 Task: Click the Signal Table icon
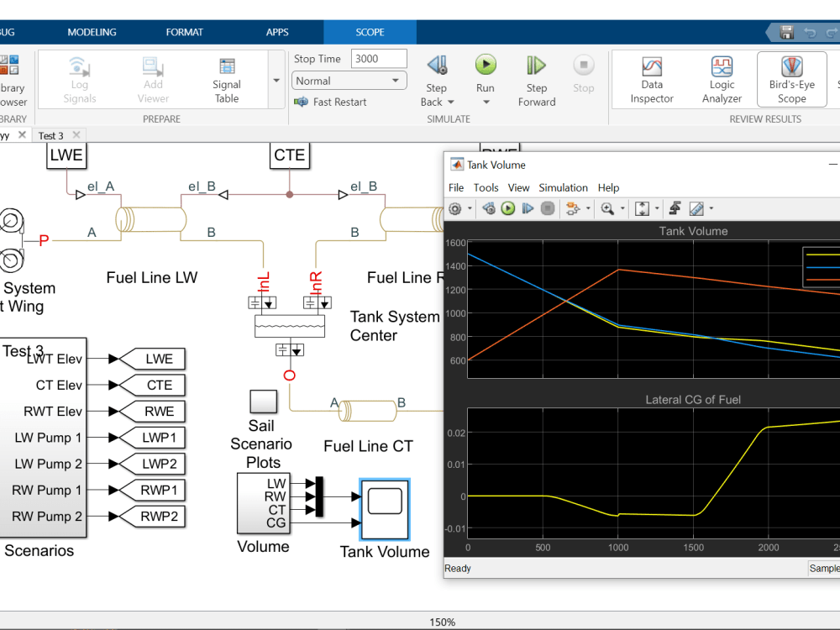tap(225, 78)
